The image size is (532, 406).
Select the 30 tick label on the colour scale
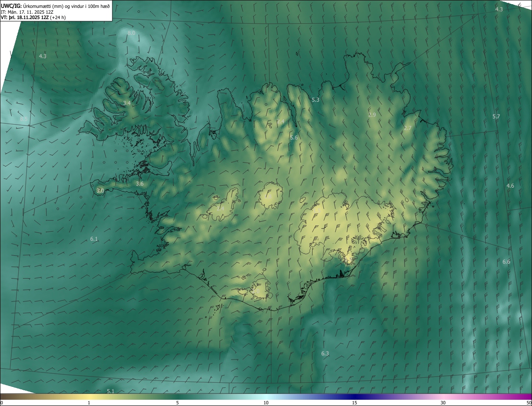pos(443,403)
